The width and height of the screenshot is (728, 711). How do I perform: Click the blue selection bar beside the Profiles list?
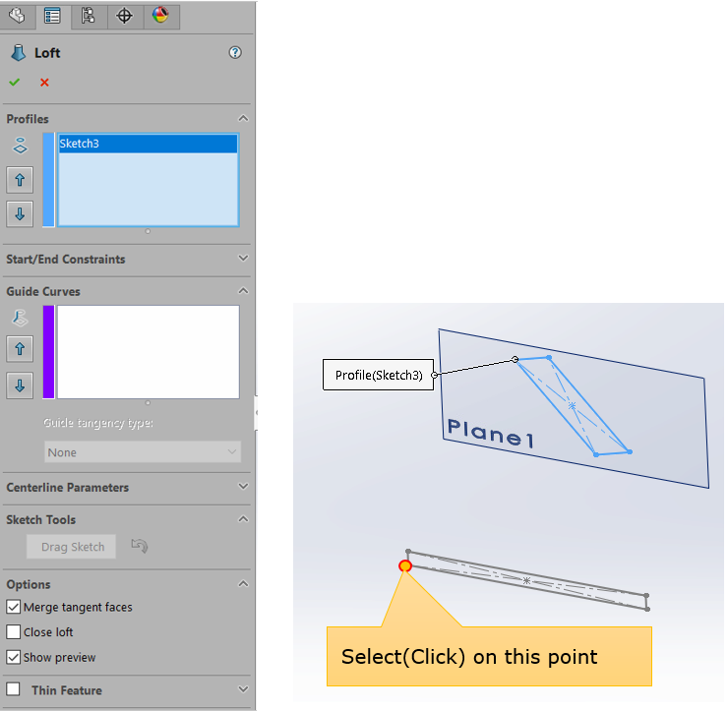click(x=49, y=180)
